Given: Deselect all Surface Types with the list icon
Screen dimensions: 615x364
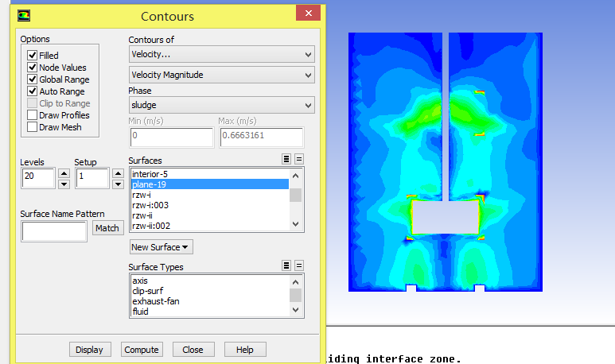Looking at the screenshot, I should 299,265.
